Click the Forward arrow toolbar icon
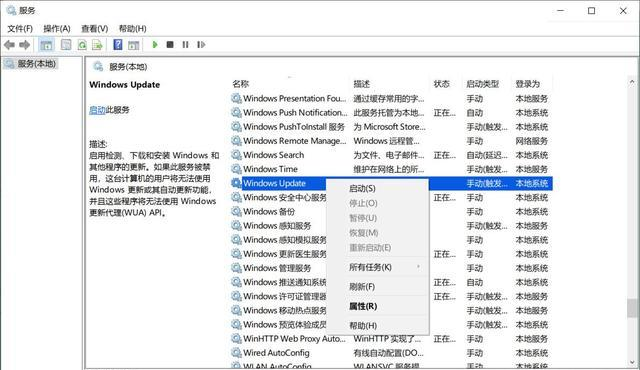This screenshot has height=370, width=640. click(24, 45)
